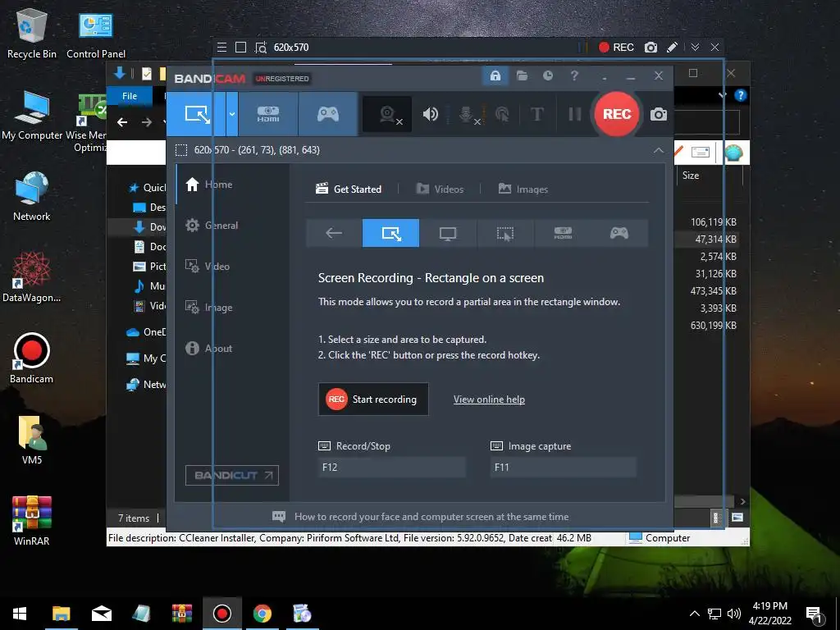
Task: Toggle mouse click effect icon
Action: click(x=502, y=114)
